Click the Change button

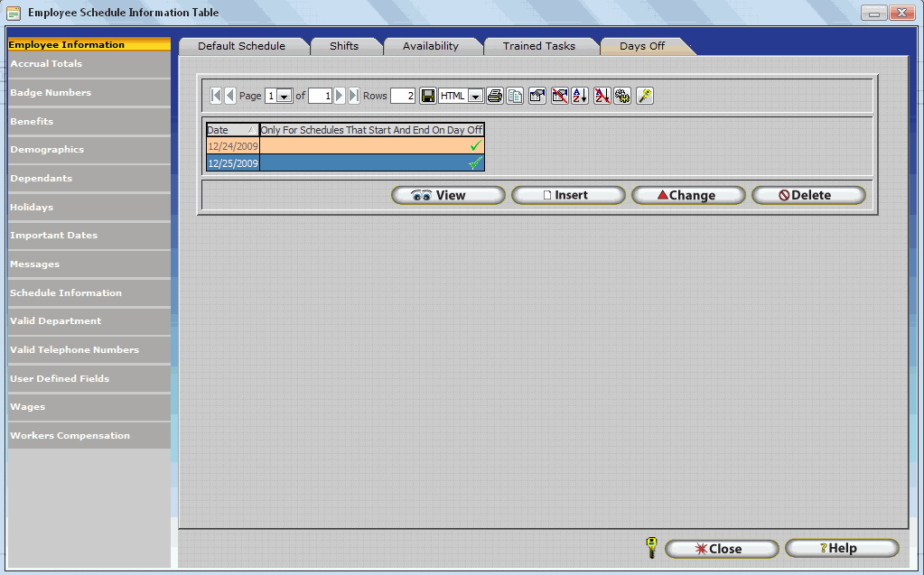click(688, 195)
